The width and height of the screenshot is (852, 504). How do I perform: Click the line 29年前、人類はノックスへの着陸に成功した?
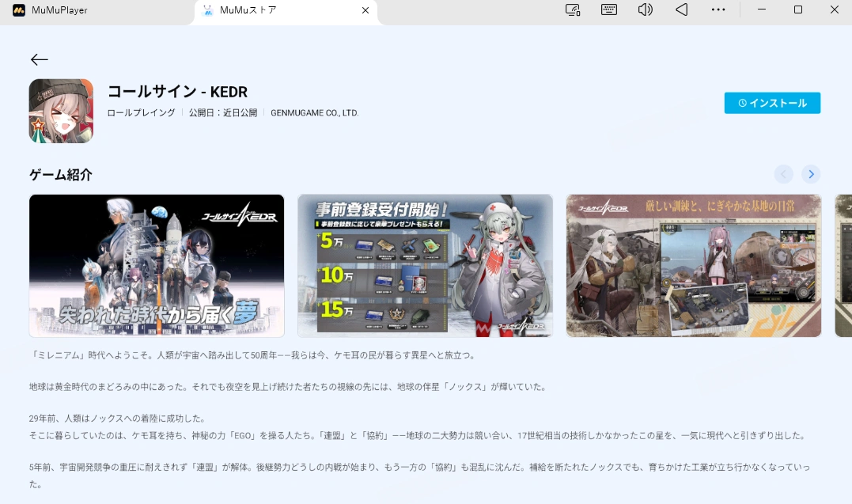pyautogui.click(x=118, y=418)
